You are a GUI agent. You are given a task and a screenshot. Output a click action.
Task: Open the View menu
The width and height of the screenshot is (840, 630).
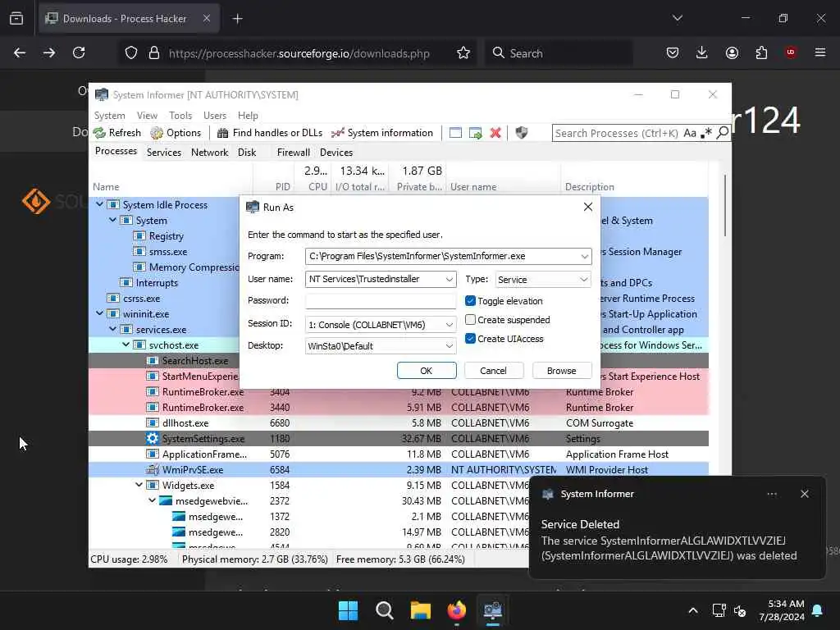tap(147, 115)
